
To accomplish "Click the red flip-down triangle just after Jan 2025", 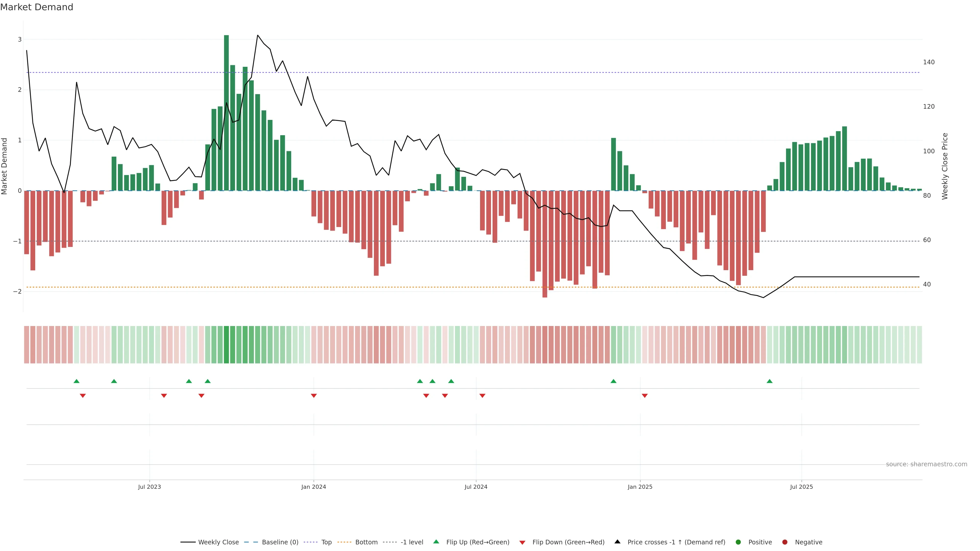I will pyautogui.click(x=644, y=396).
